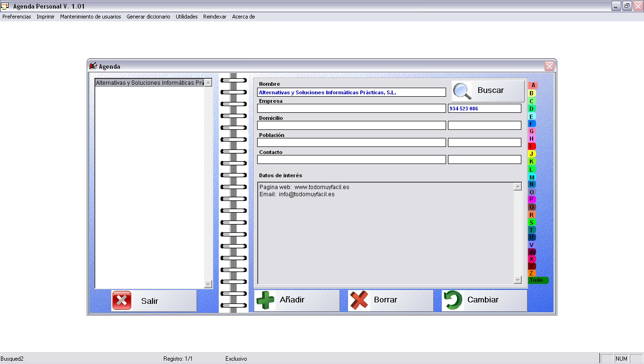
Task: Open the Acerca de menu
Action: click(243, 17)
